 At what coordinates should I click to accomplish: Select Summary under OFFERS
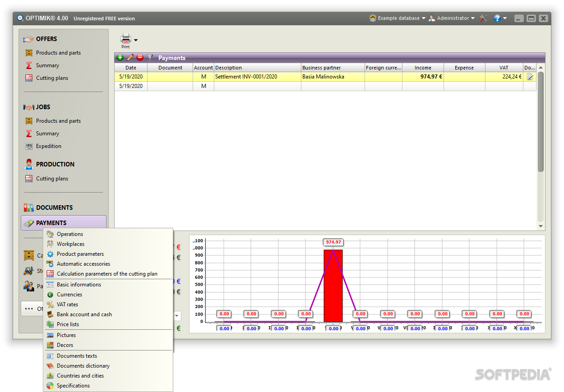pyautogui.click(x=47, y=65)
